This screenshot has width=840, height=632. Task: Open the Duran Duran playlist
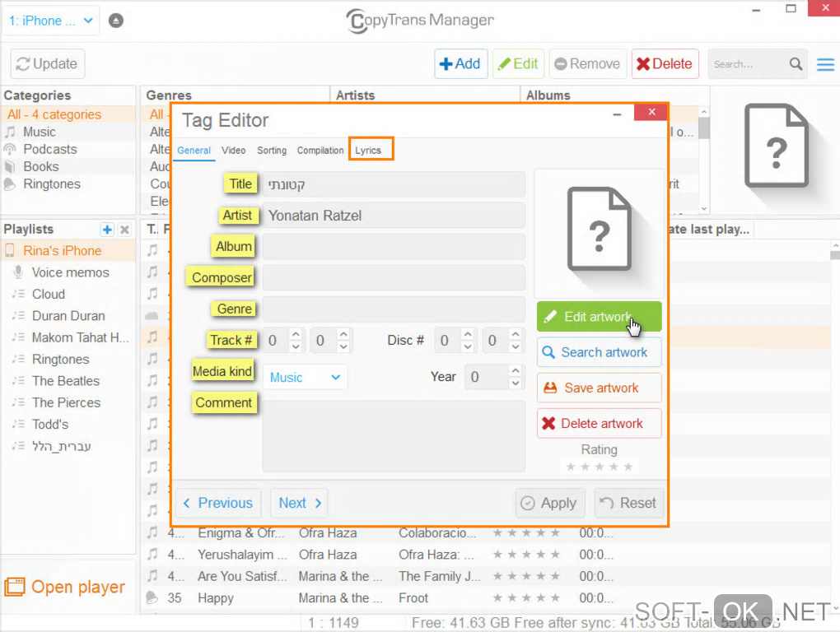[68, 316]
